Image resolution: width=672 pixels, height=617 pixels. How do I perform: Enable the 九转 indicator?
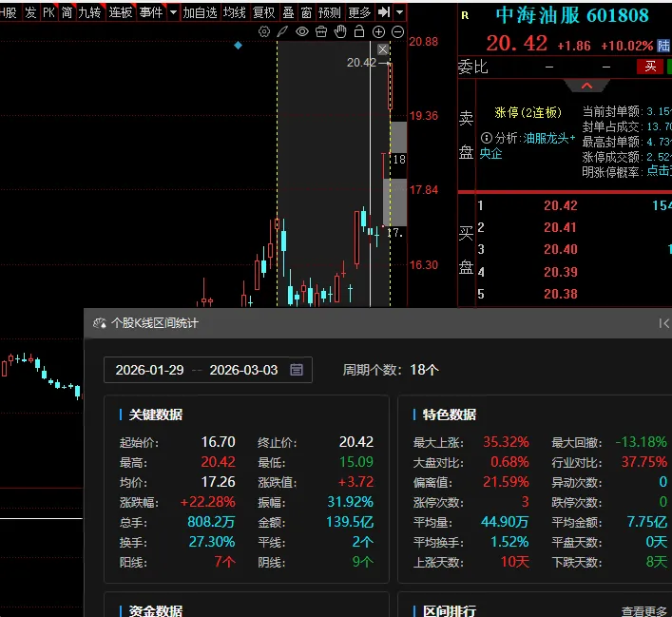pos(89,13)
